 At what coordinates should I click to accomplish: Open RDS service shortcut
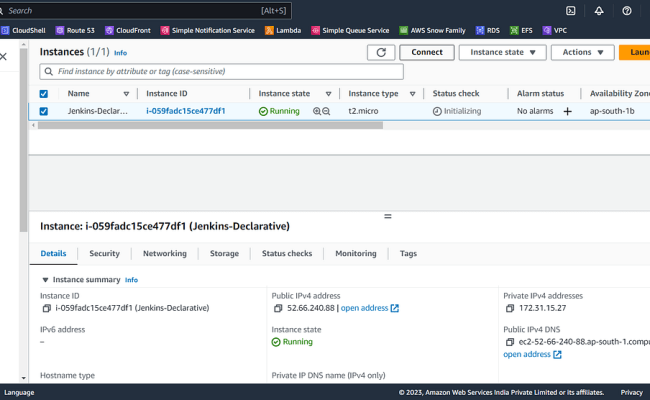[x=488, y=30]
